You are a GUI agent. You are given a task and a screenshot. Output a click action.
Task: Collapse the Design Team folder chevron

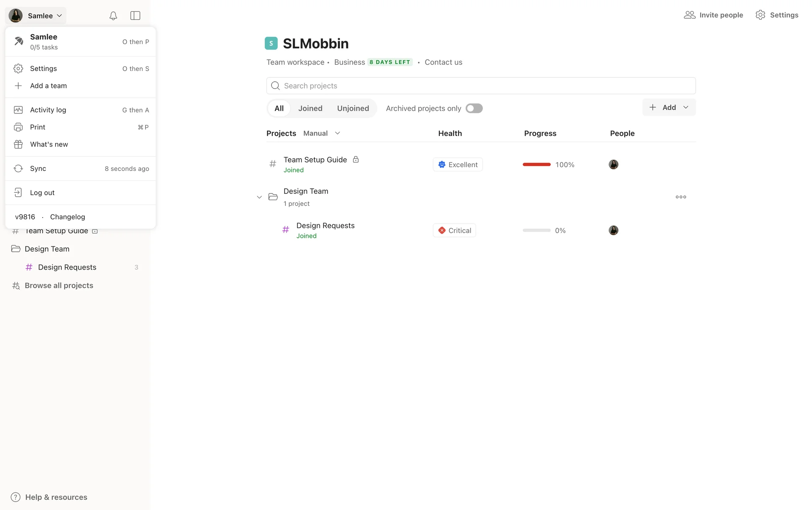point(259,197)
